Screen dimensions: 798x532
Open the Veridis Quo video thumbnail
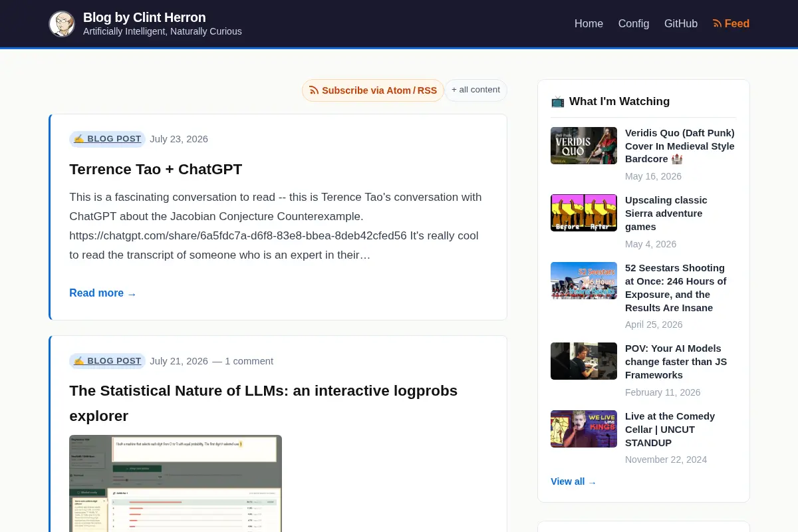click(584, 146)
